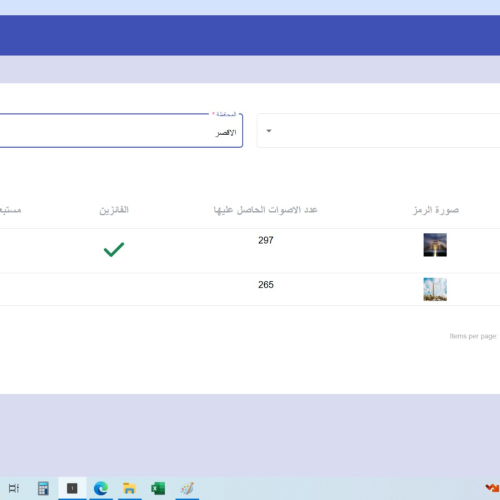Click the صورة الرمز column header
This screenshot has height=500, width=500.
(x=436, y=210)
